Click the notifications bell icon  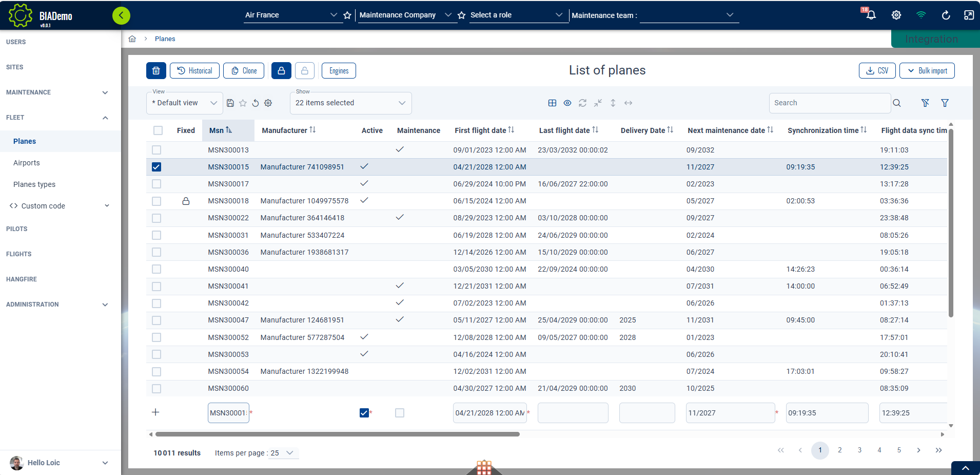(x=871, y=15)
